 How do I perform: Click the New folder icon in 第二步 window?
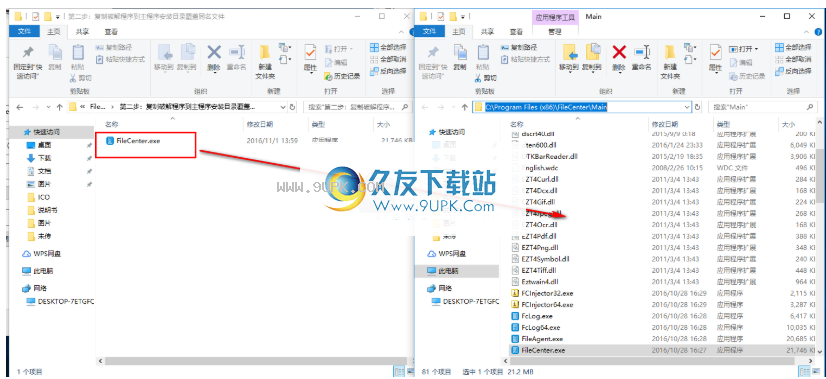coord(265,53)
